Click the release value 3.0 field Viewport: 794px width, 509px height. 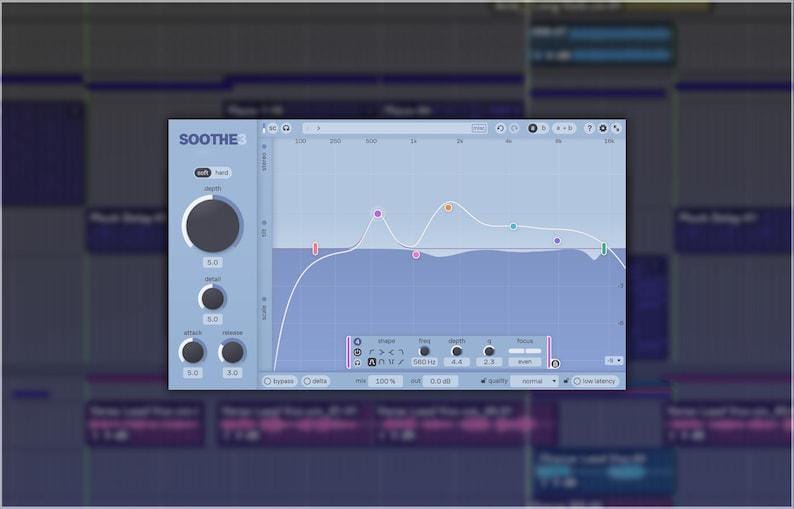(x=232, y=373)
